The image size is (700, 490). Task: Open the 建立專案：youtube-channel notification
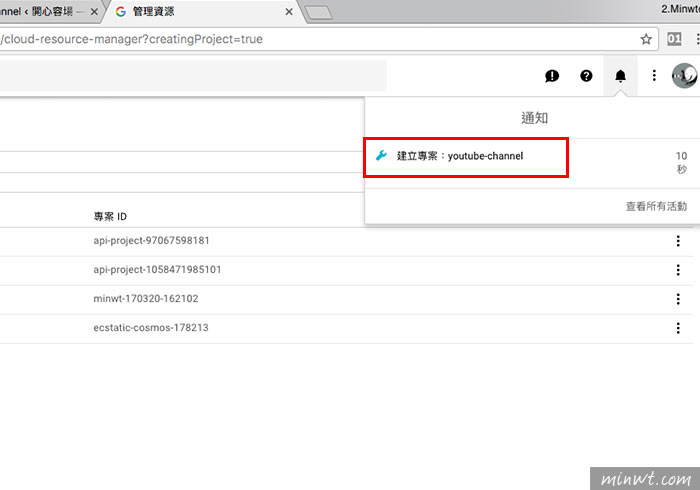tap(532, 163)
